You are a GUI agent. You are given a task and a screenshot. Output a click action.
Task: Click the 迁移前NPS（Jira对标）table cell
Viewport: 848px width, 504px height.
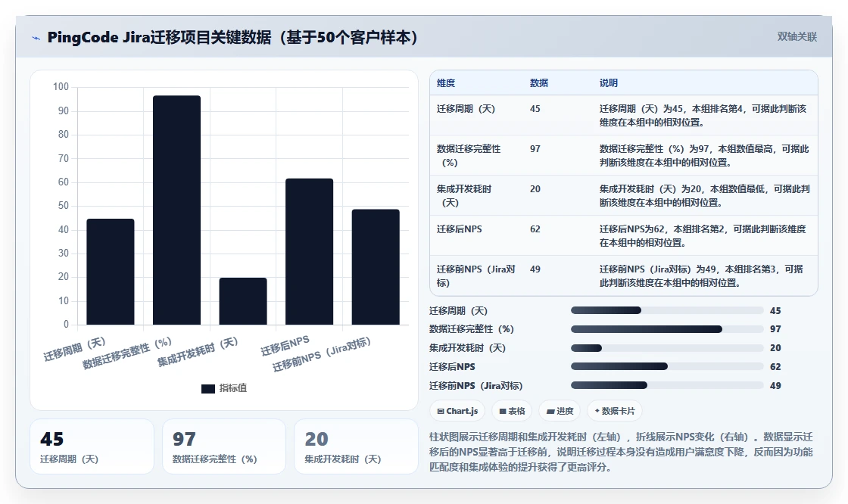[x=476, y=275]
